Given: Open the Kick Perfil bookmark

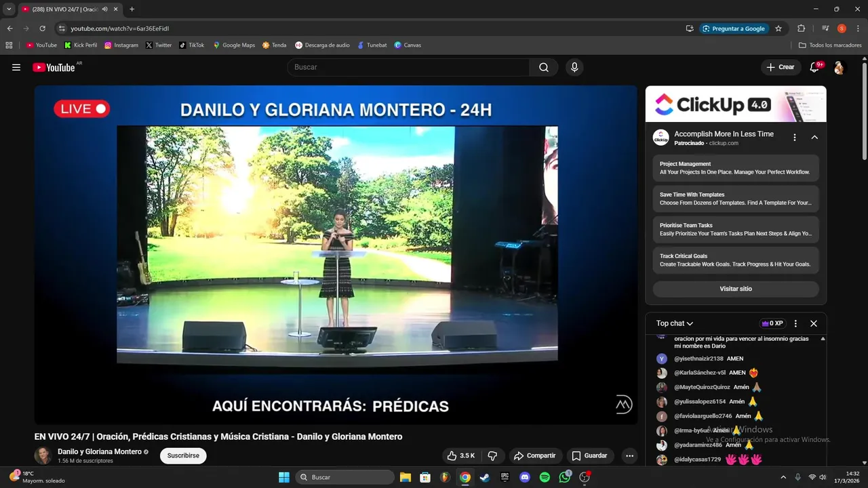Looking at the screenshot, I should [x=81, y=45].
